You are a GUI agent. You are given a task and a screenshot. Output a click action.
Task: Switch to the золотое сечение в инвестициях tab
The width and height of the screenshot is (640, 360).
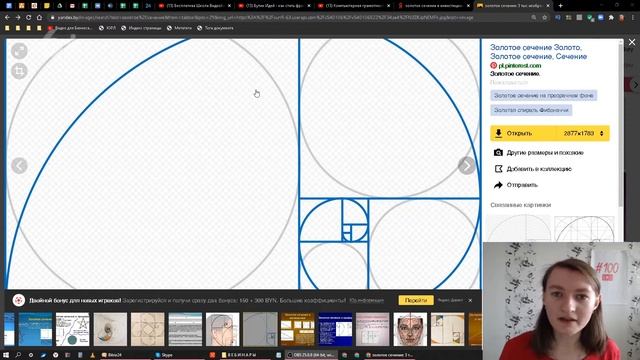(x=433, y=6)
